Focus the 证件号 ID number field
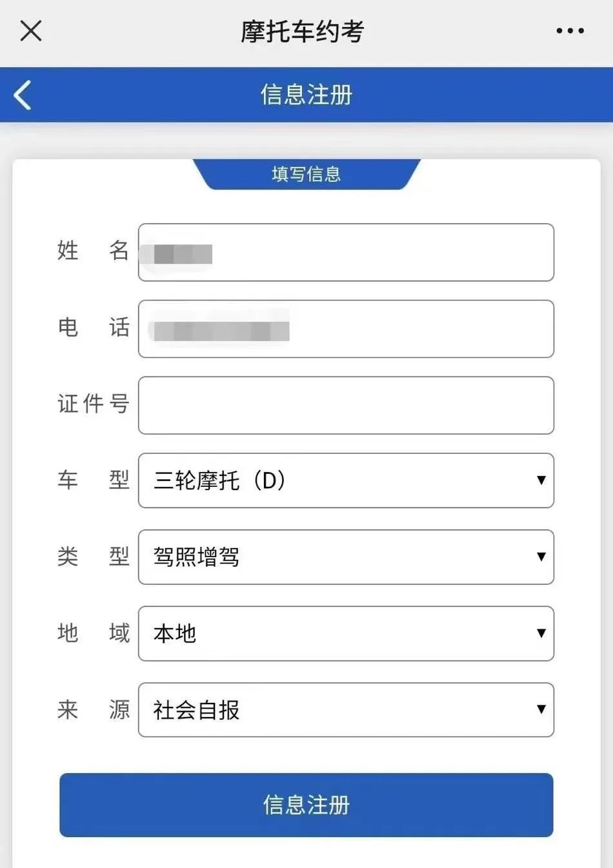The width and height of the screenshot is (613, 868). click(x=346, y=405)
